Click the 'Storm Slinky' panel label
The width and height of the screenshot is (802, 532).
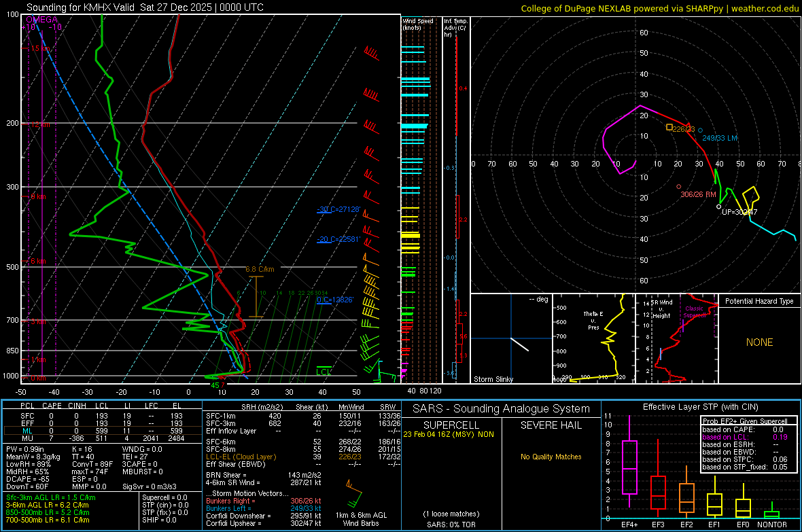point(493,379)
